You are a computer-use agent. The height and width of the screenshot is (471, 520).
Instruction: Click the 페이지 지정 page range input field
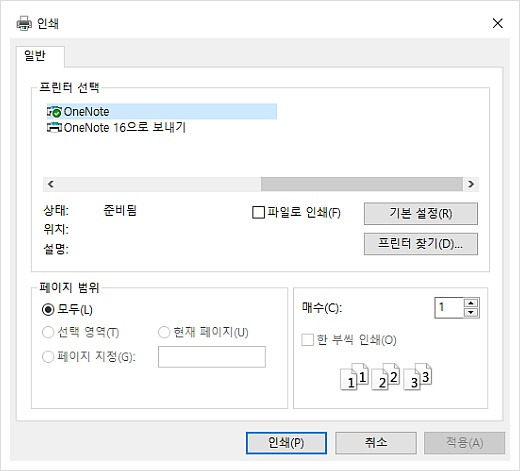[212, 357]
